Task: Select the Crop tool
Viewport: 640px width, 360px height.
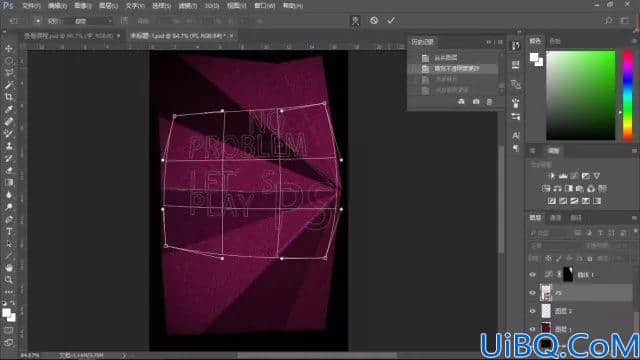Action: click(9, 97)
